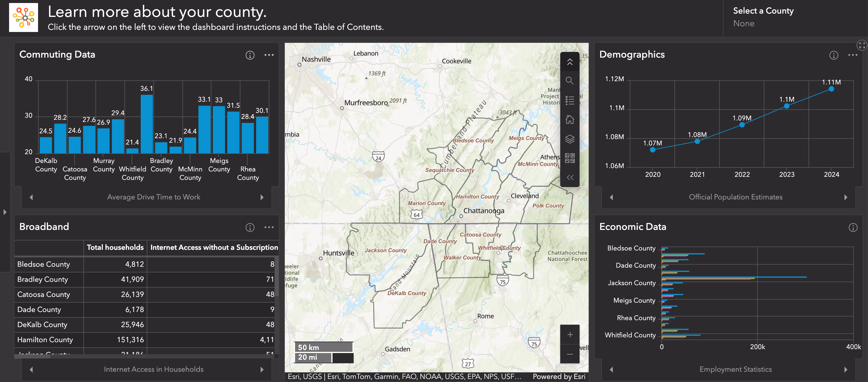The height and width of the screenshot is (382, 868).
Task: Click Bledsoe County label on map
Action: click(473, 140)
